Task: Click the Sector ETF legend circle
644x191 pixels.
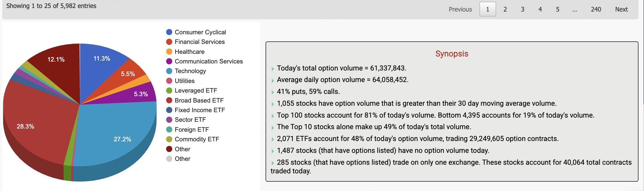Action: click(x=169, y=120)
